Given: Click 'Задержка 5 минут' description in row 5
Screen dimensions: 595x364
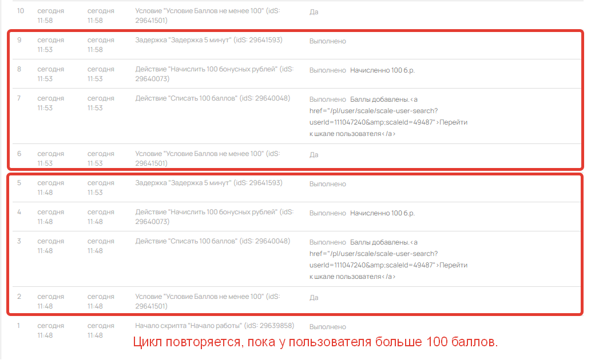Looking at the screenshot, I should point(209,183).
